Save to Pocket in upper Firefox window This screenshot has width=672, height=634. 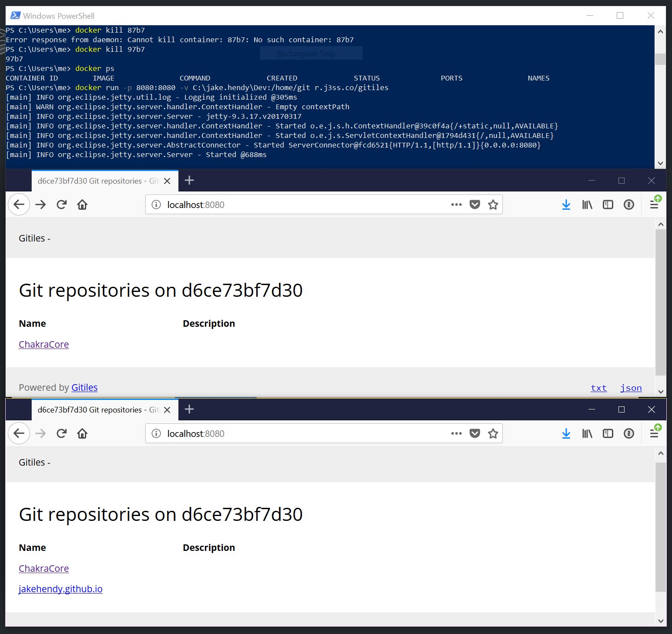pos(475,205)
